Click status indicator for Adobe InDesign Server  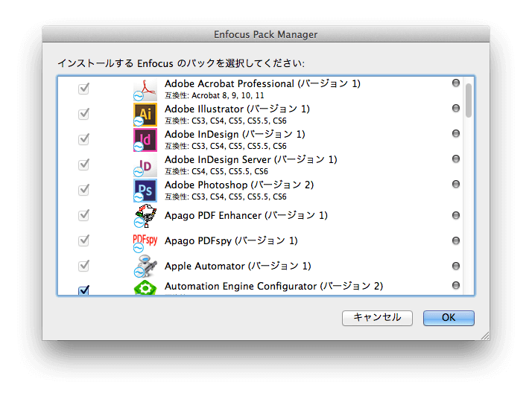click(456, 159)
